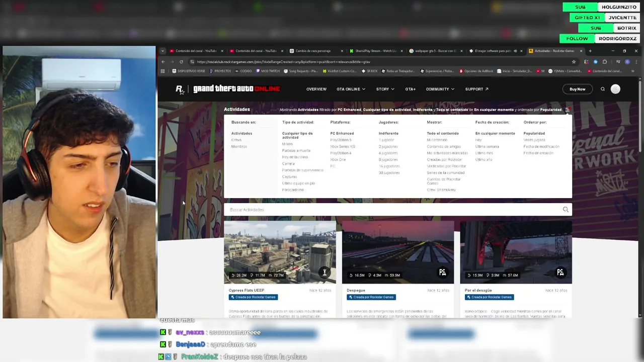Bookmark this page with the star icon

pos(574,62)
